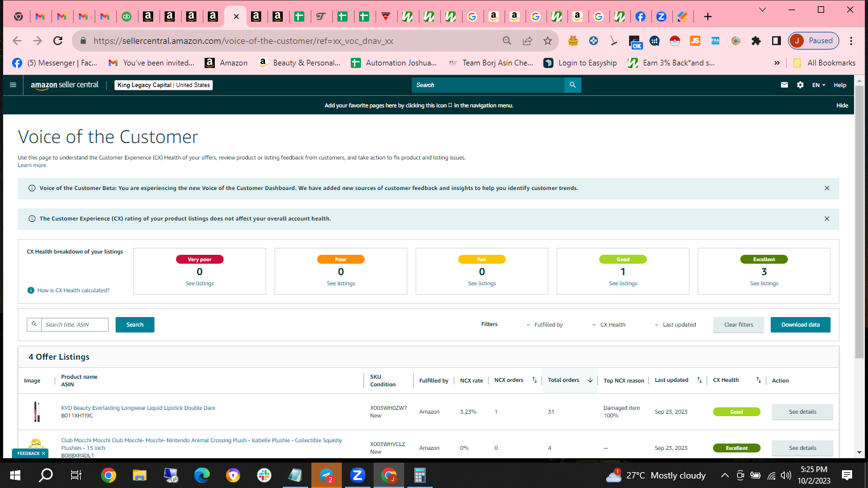This screenshot has width=868, height=488.
Task: Switch to the Facebook browser tab
Action: pyautogui.click(x=641, y=17)
